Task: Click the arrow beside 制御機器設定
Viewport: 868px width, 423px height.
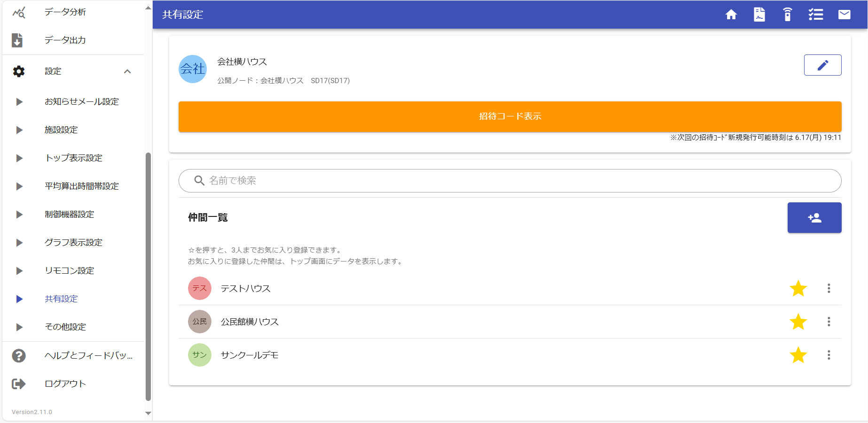Action: [19, 215]
